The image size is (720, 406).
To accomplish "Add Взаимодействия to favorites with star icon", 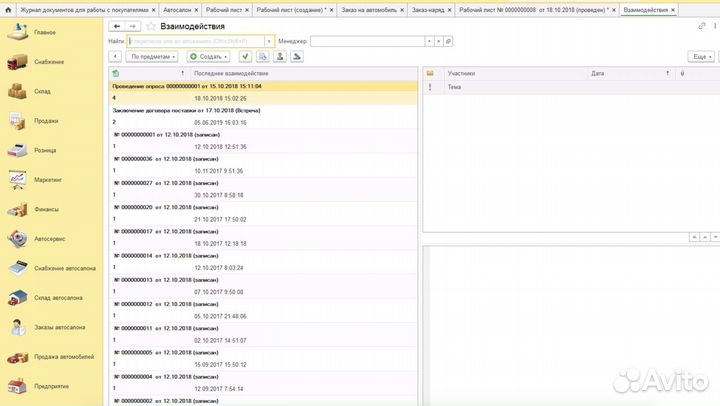I will click(x=151, y=26).
